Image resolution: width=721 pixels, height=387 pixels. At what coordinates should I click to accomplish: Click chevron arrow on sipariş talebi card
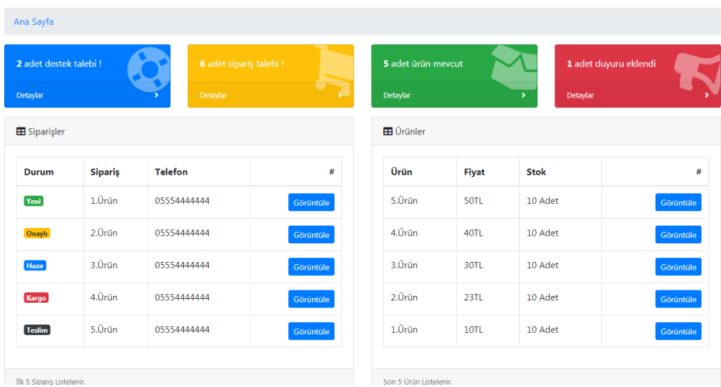[x=340, y=95]
